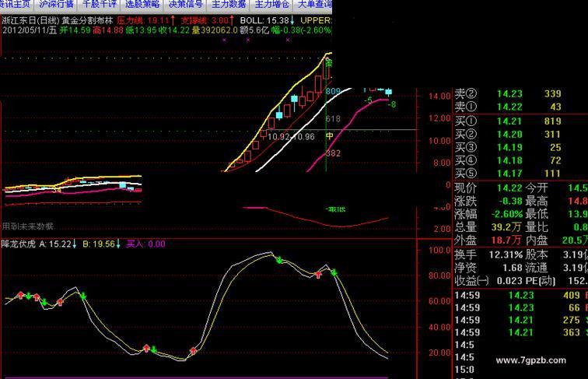Click the 压力线 19.11 readout
Viewport: 588px width, 379px height.
point(145,20)
